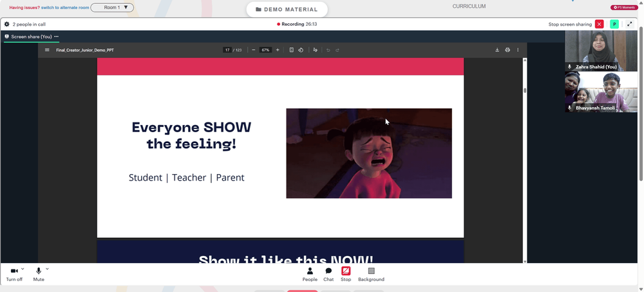The image size is (644, 292).
Task: Open the People panel
Action: click(x=310, y=275)
